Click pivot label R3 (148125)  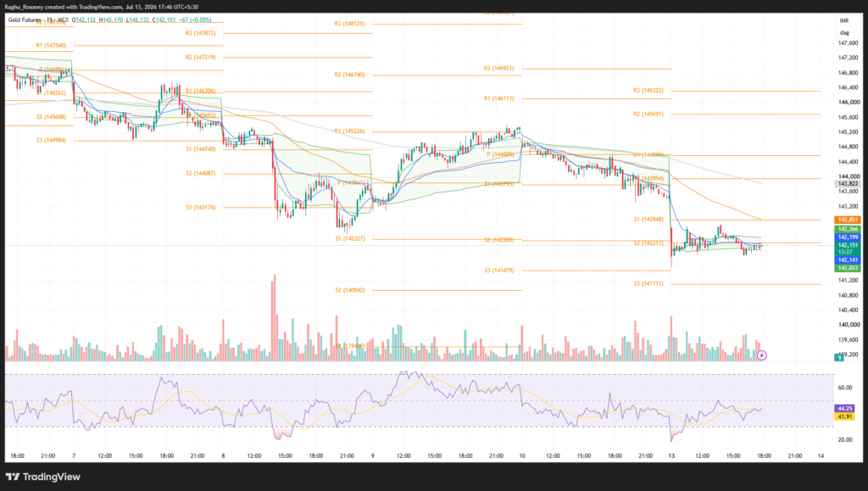point(349,24)
